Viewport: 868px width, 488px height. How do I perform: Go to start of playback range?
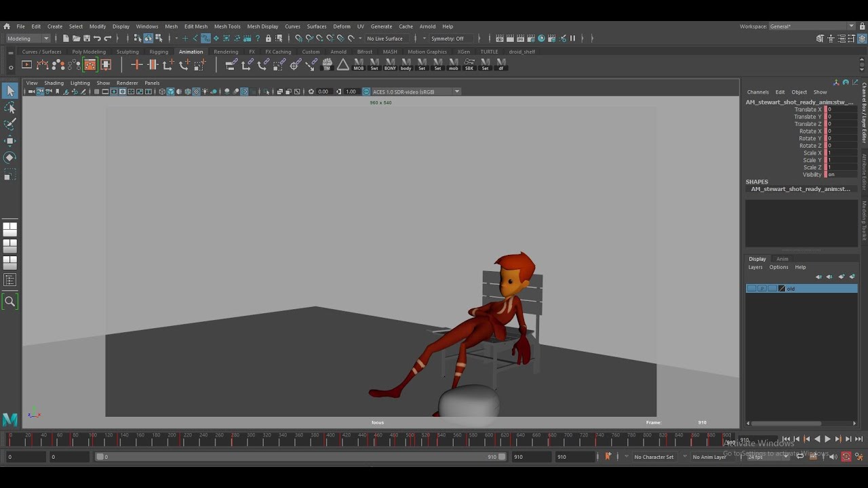[786, 439]
